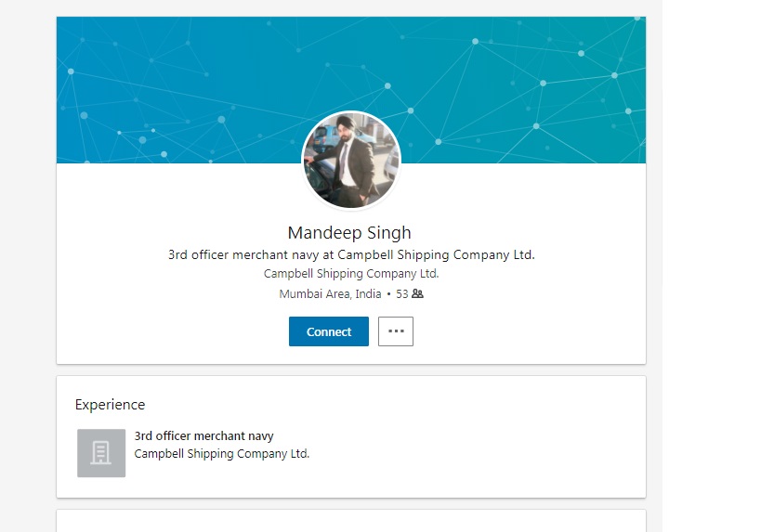Click the gray page margin left of profile

(28, 279)
